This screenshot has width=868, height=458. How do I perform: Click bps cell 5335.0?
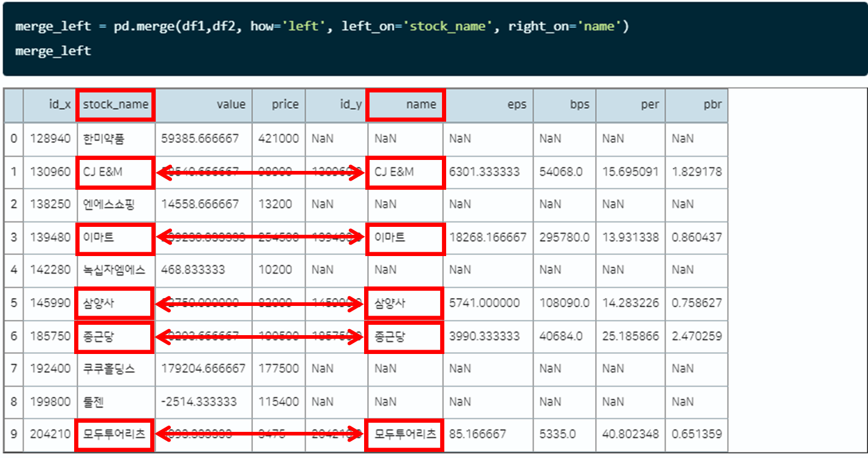coord(565,434)
